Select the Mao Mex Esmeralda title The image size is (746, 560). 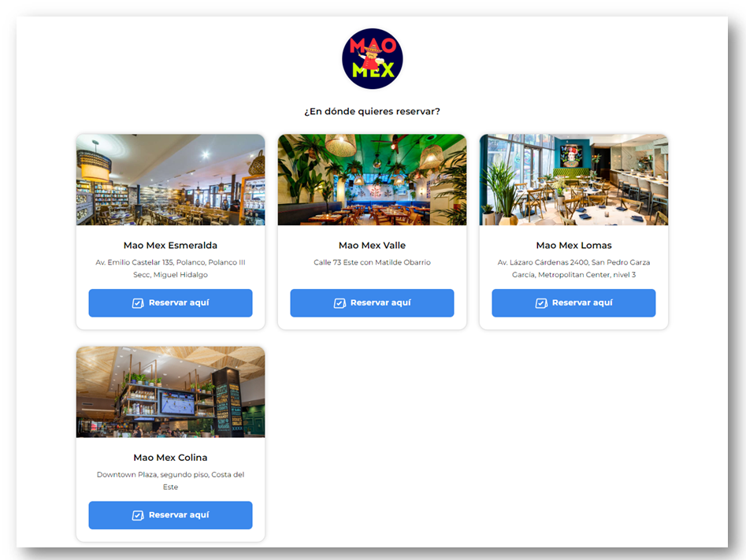(170, 246)
